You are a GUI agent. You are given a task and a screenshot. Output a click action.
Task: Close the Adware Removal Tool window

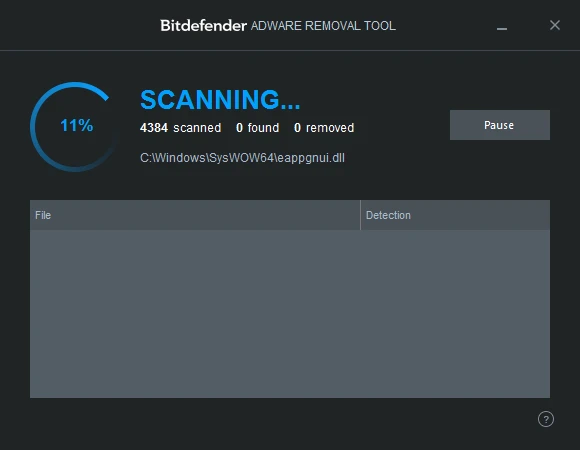(554, 25)
